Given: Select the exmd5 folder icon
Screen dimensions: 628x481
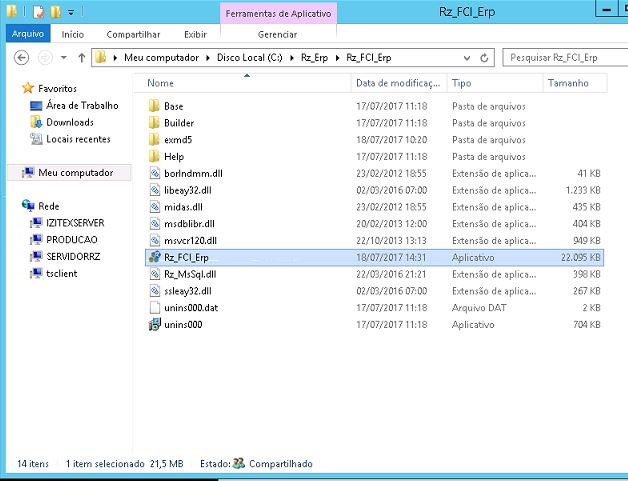Looking at the screenshot, I should point(154,140).
